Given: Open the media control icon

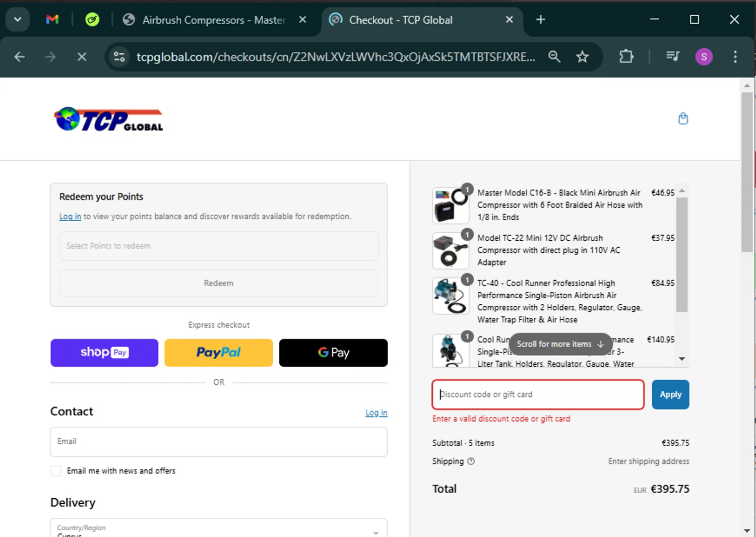Looking at the screenshot, I should tap(673, 56).
